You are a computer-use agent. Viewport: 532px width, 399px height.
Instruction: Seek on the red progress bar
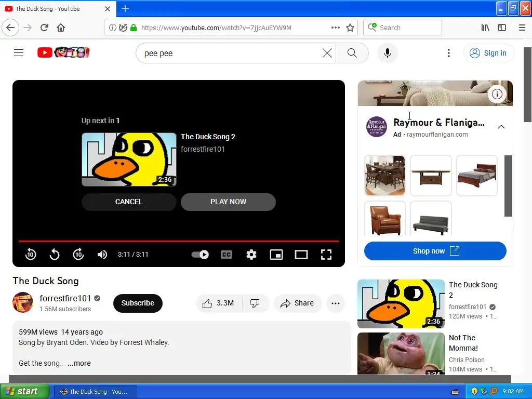coord(179,241)
